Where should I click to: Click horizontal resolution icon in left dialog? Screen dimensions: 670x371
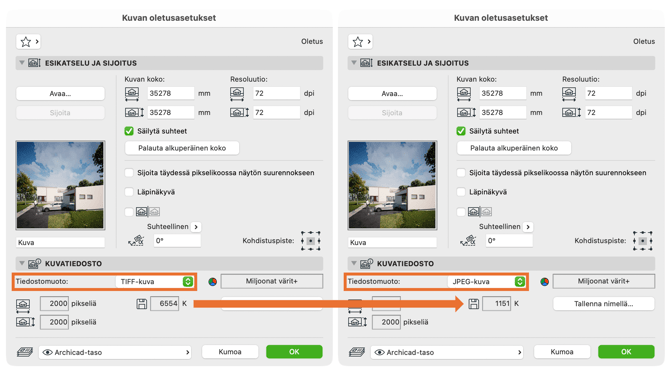tap(237, 94)
